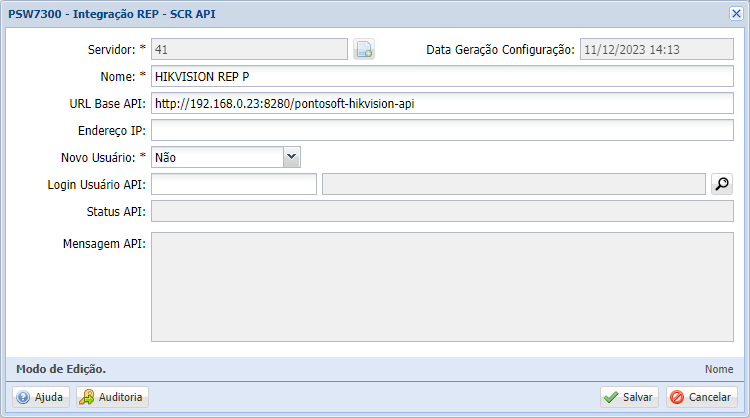Click the Ajuda help button
Viewport: 750px width, 418px height.
[41, 397]
